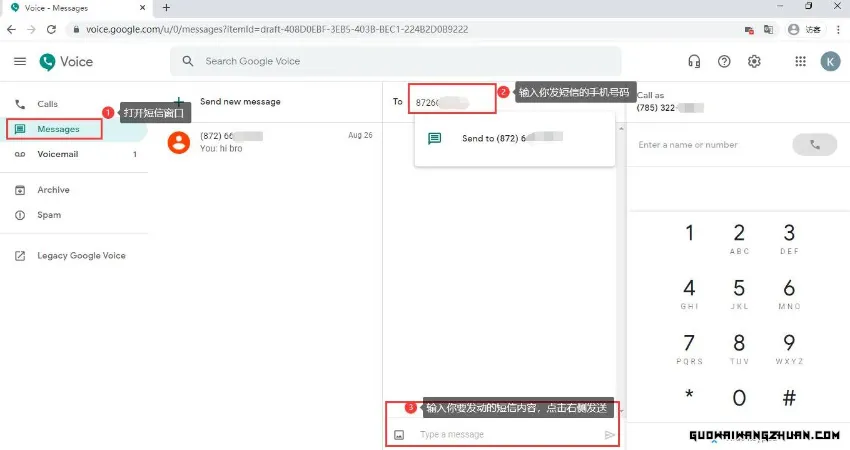This screenshot has height=450, width=850.
Task: Click the search magnifier icon
Action: (188, 61)
